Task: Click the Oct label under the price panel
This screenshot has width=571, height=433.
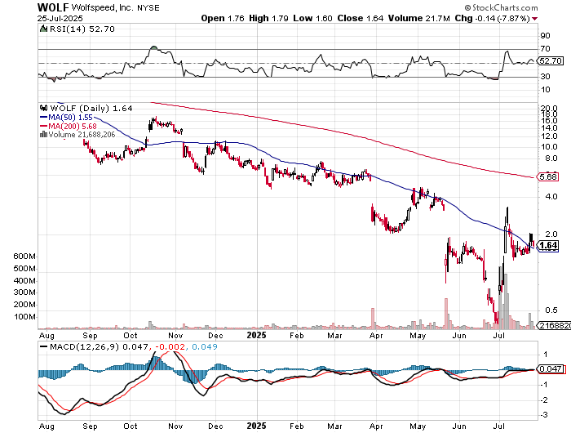Action: point(130,335)
